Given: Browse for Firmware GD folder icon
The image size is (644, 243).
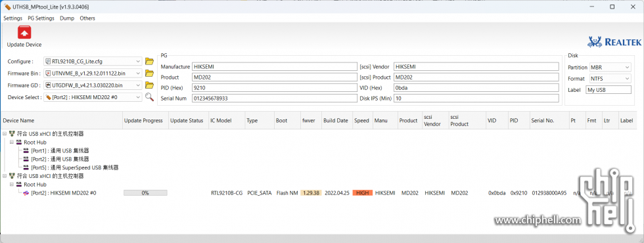Looking at the screenshot, I should [x=150, y=85].
